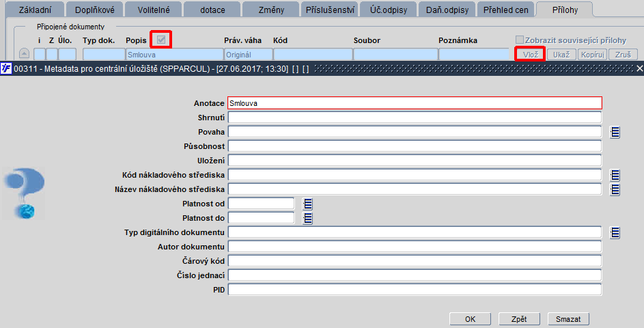The width and height of the screenshot is (644, 328).
Task: Click the i cell in the document row
Action: click(40, 54)
